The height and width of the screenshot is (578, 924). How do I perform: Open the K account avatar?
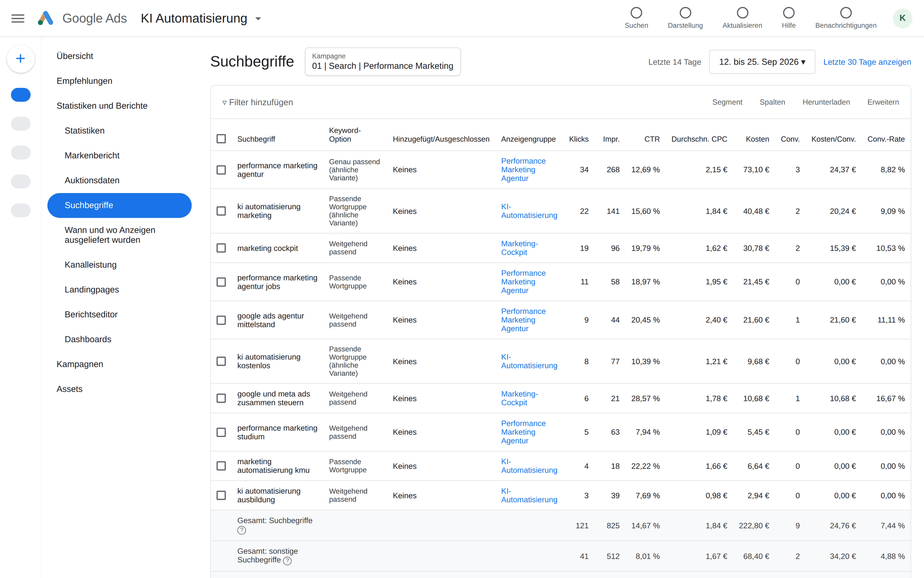(x=902, y=18)
